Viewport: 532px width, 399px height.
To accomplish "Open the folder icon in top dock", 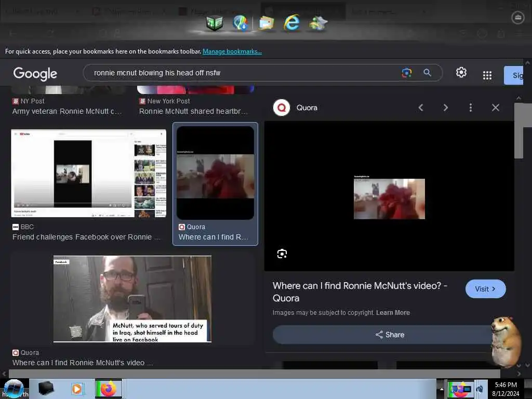I will coord(267,23).
